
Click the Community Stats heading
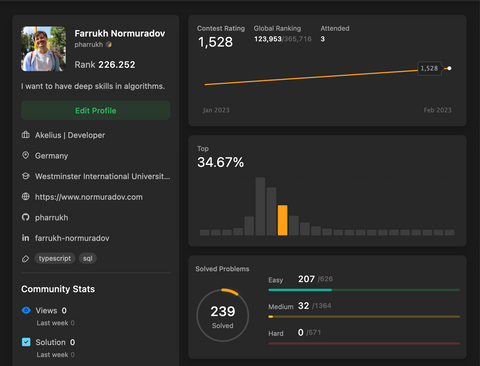click(58, 289)
